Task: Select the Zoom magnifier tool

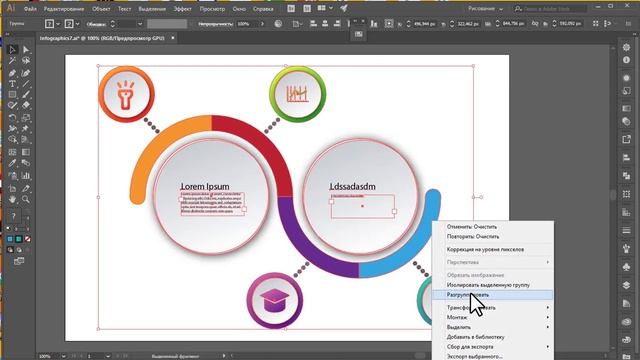Action: [26, 200]
